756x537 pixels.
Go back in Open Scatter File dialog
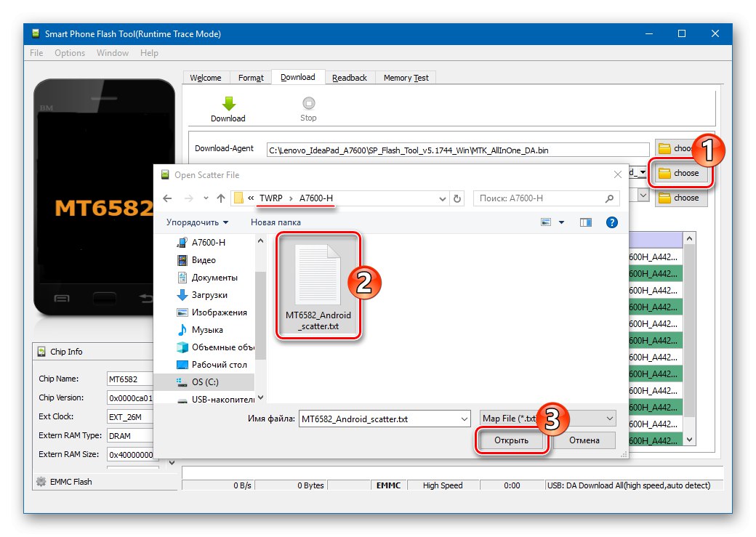tap(167, 198)
